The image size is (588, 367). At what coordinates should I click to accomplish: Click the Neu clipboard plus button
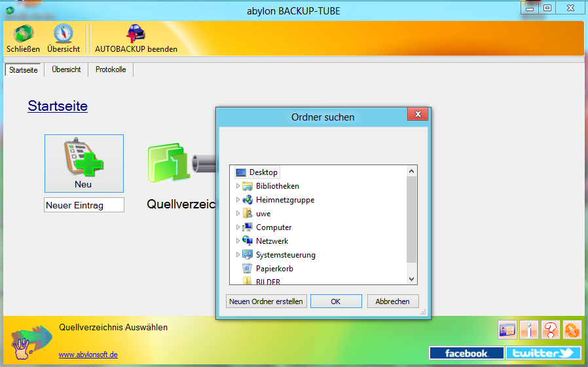(x=84, y=163)
